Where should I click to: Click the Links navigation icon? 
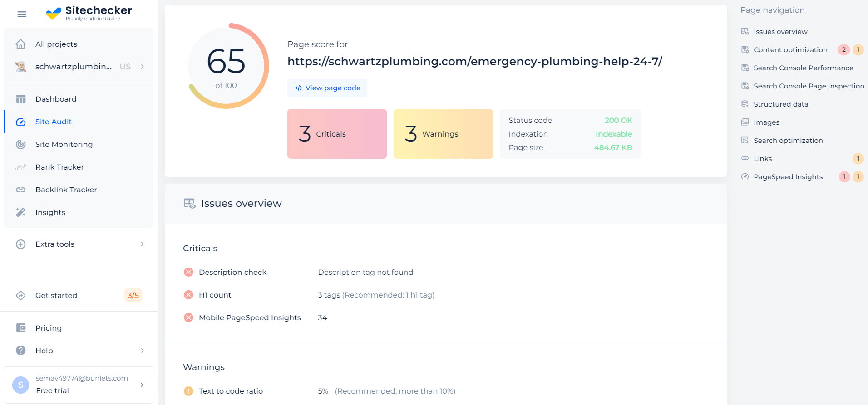tap(745, 158)
